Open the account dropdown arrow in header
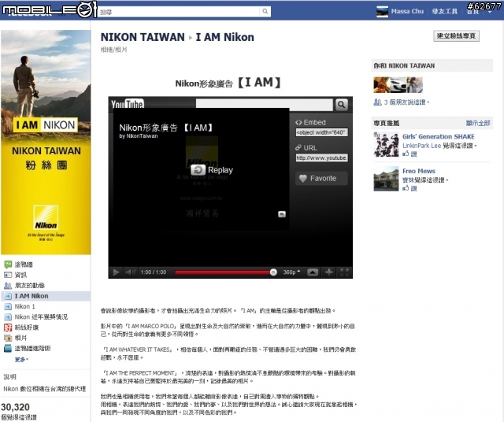This screenshot has height=422, width=504. click(490, 13)
